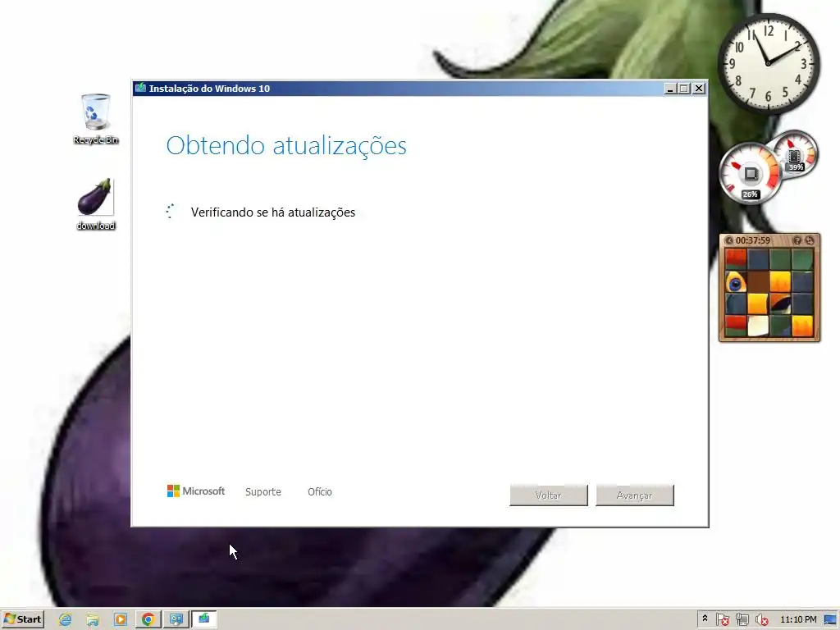840x630 pixels.
Task: Open Action Center flag in tray
Action: click(722, 620)
